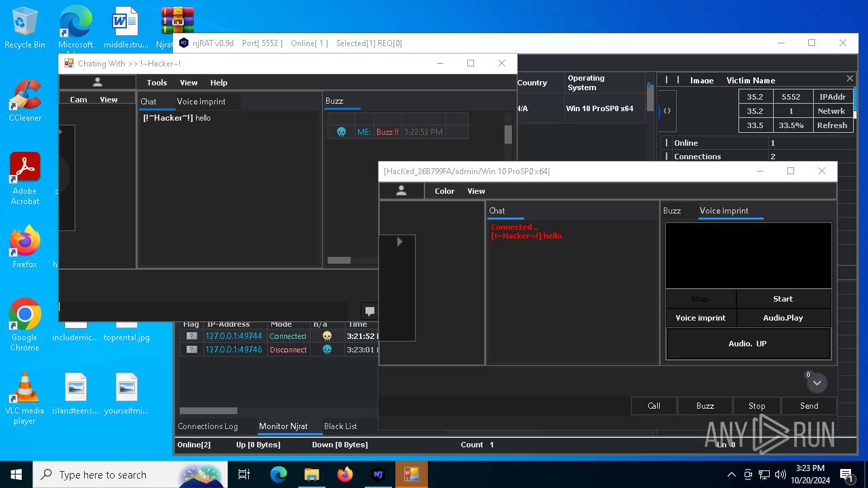Screen dimensions: 868x488
Task: Click chat bubble send icon in Hacker window
Action: click(370, 311)
